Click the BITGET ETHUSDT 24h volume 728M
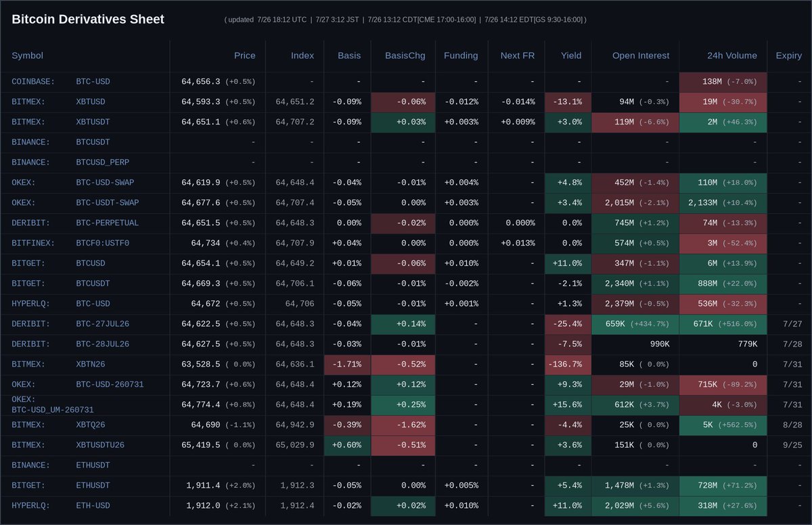This screenshot has width=812, height=525. pyautogui.click(x=707, y=486)
